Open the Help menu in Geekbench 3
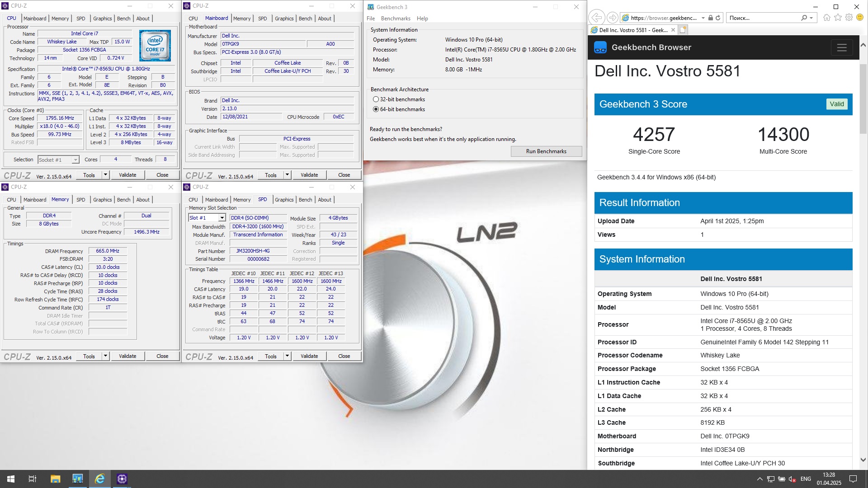Image resolution: width=868 pixels, height=488 pixels. point(422,19)
